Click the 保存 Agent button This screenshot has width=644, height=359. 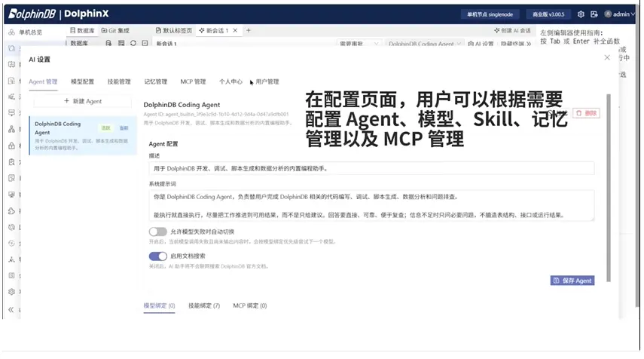coord(572,281)
